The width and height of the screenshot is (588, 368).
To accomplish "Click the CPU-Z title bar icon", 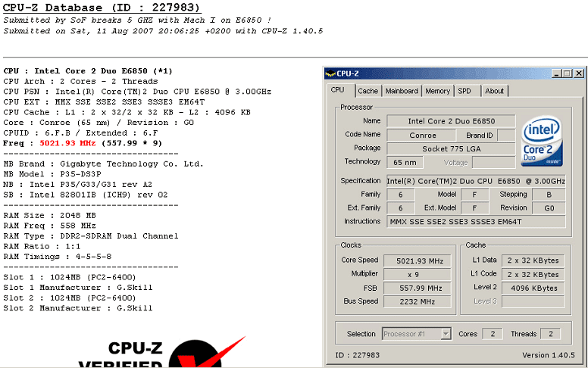I will click(x=330, y=73).
